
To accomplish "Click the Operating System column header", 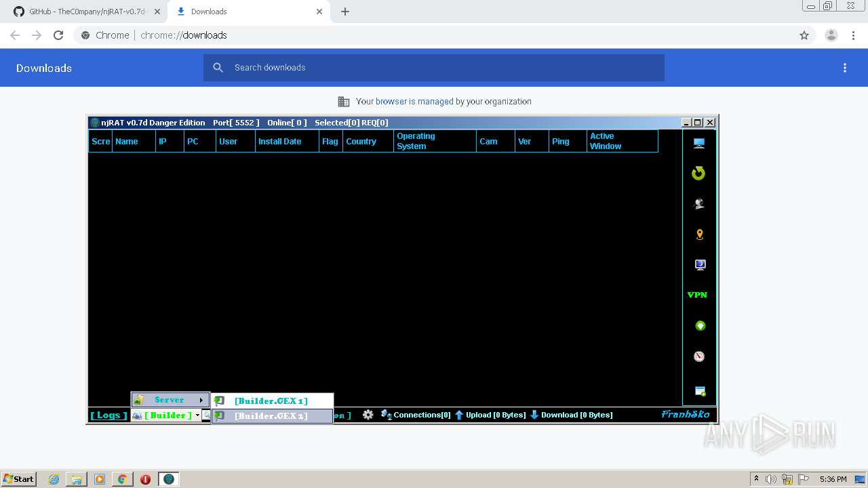I will (435, 141).
